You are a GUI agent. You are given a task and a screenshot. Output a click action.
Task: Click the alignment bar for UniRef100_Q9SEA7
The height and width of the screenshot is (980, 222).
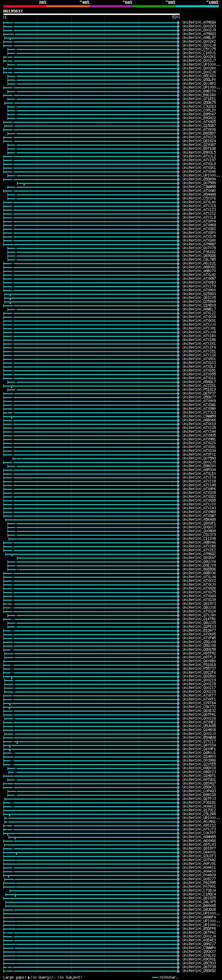point(98,558)
